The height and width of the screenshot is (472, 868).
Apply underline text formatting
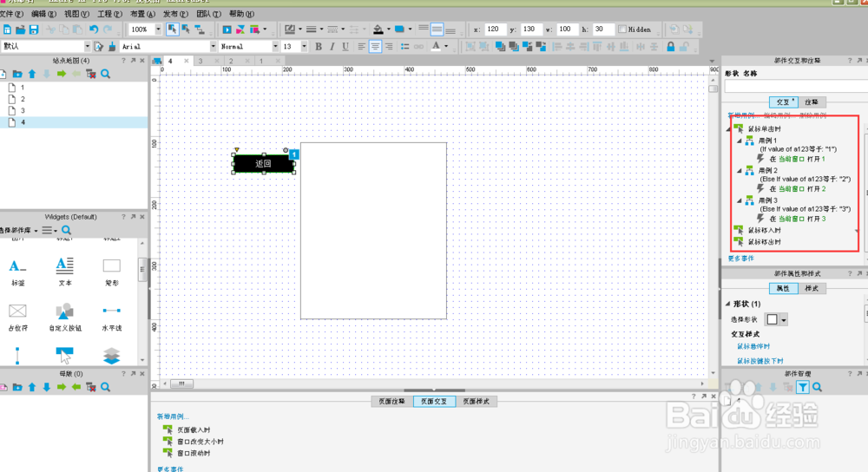point(345,47)
